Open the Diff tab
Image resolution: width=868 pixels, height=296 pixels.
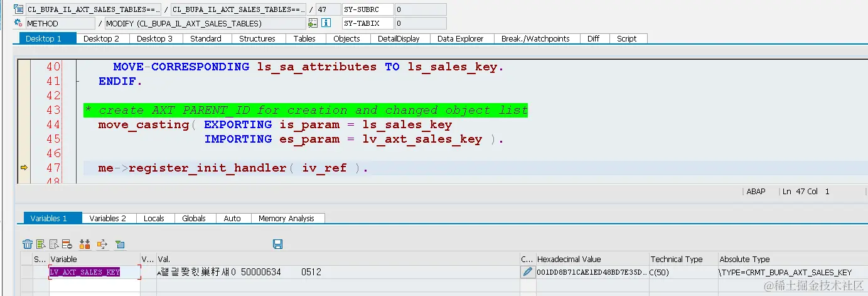coord(594,38)
